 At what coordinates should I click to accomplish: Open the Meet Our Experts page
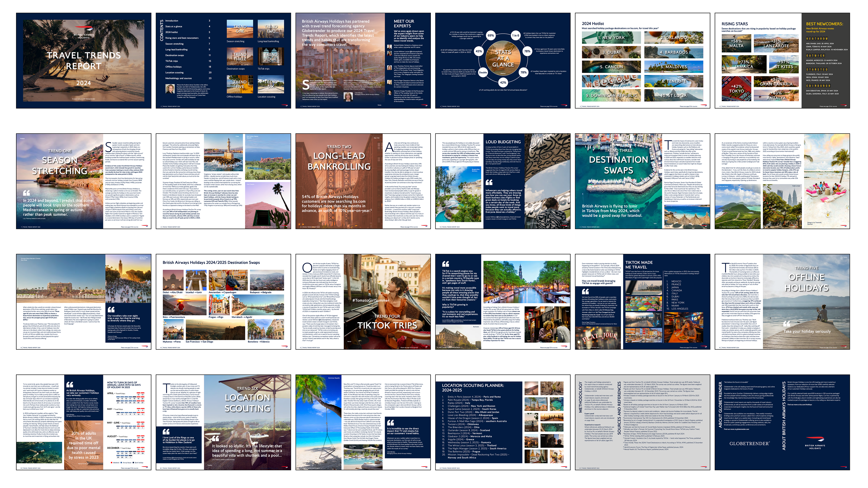point(363,61)
